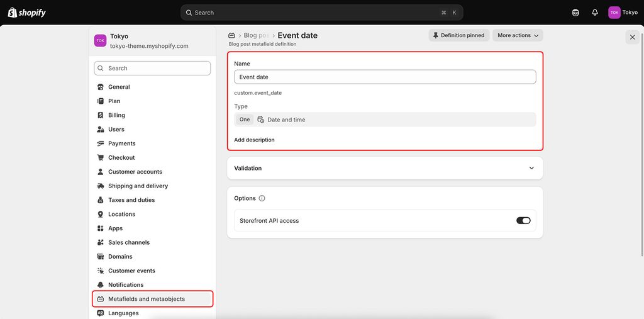Click the Blog posts breadcrumb link
This screenshot has height=319, width=644.
click(257, 35)
